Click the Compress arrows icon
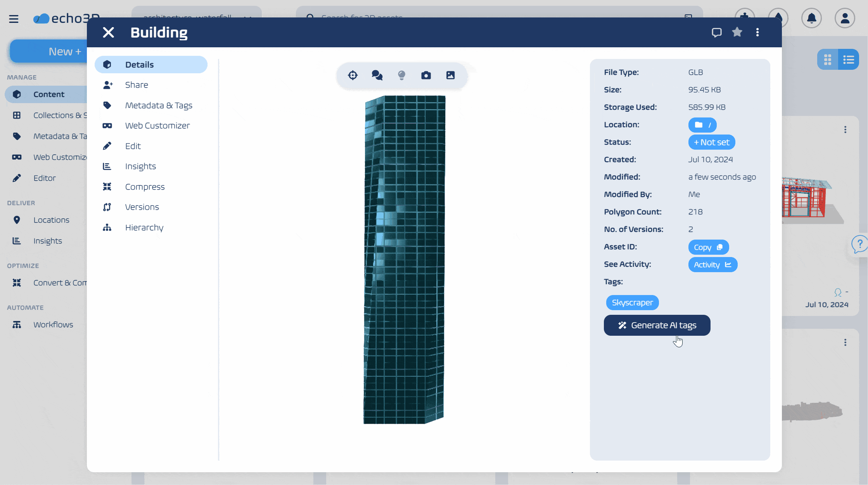Screen dimensions: 868x485 (107, 187)
